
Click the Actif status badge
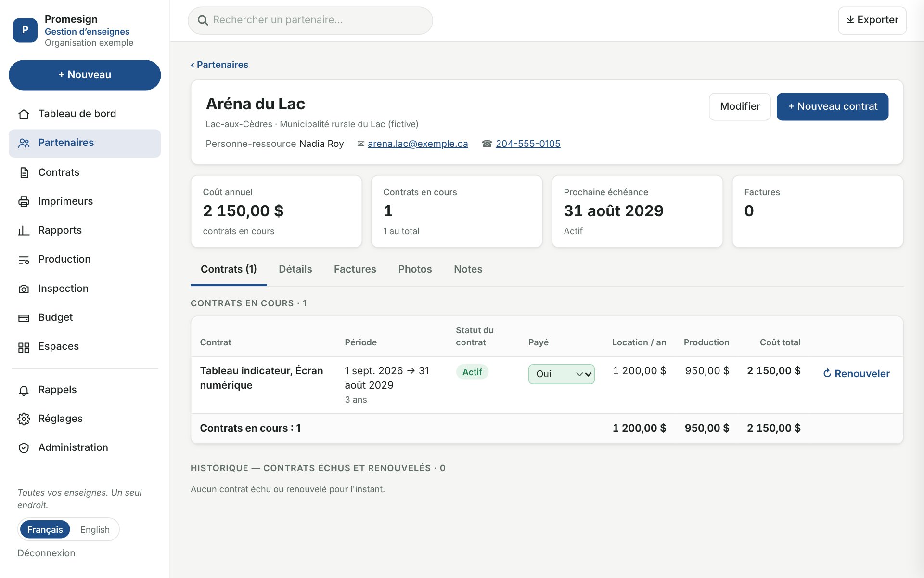click(472, 372)
